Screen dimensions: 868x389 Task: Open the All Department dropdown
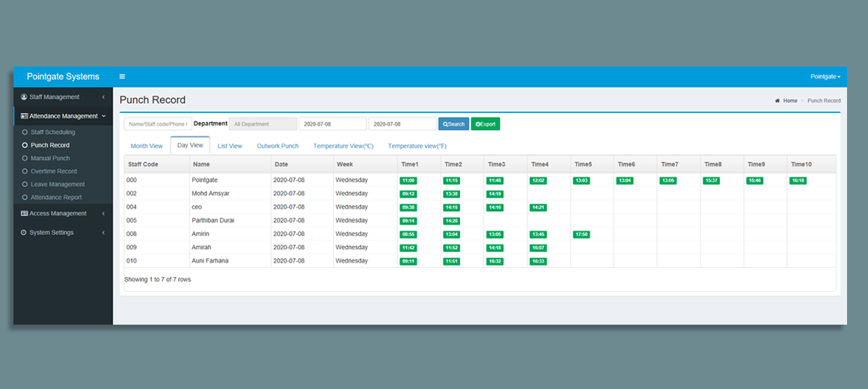(263, 124)
